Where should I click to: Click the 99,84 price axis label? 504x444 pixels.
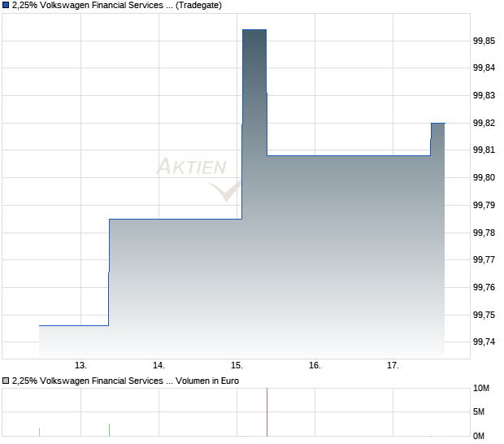[484, 67]
